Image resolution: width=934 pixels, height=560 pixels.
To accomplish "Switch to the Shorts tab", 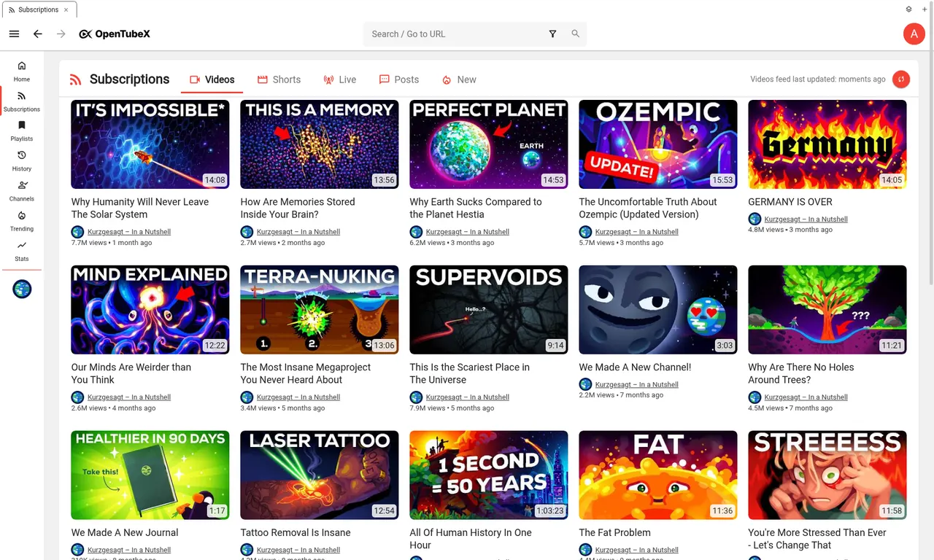I will (x=279, y=79).
